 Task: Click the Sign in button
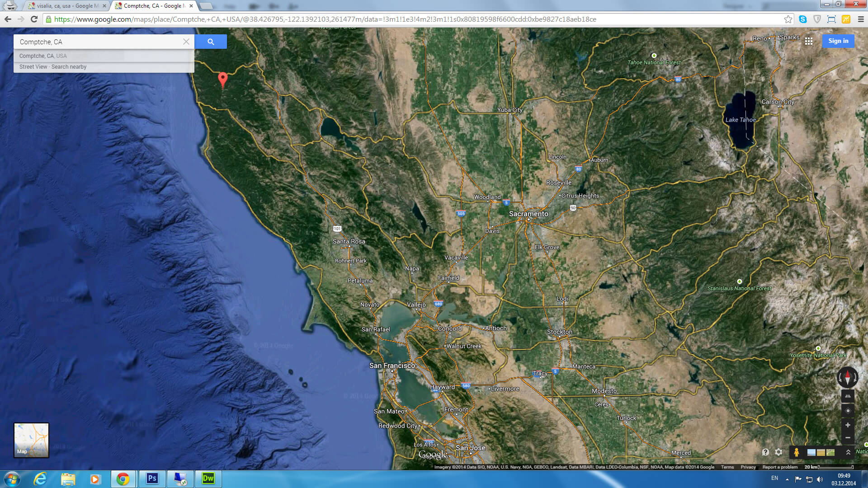point(838,41)
